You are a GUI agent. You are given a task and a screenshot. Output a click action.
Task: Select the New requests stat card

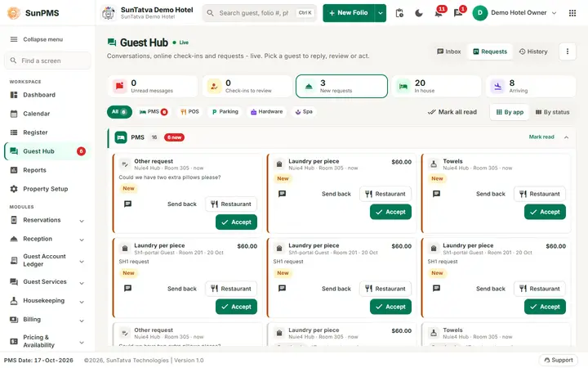[x=341, y=87]
